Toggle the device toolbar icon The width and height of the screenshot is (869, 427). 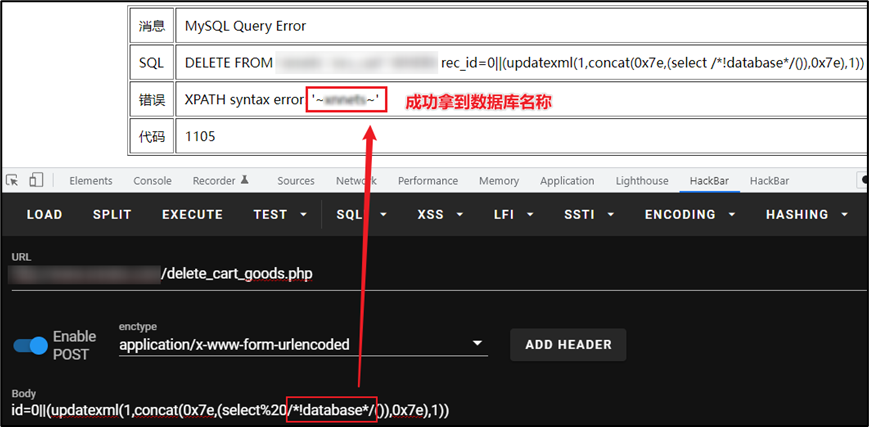pos(36,180)
